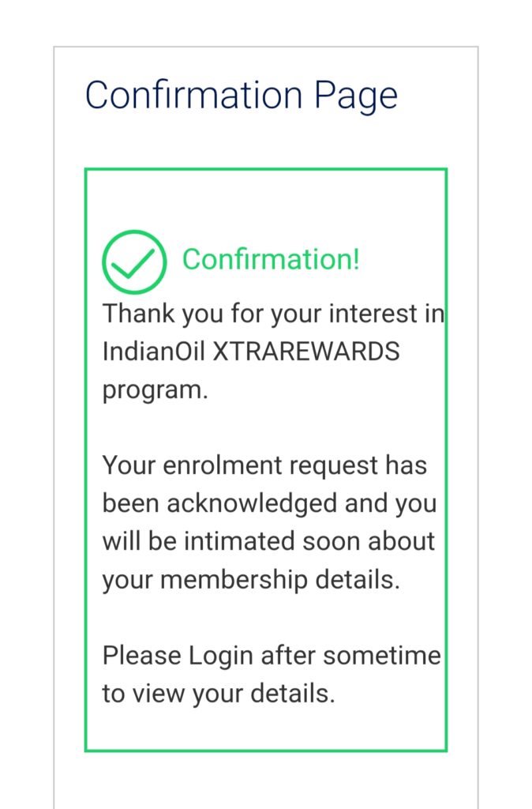Click the trailing word details. after membership
Viewport: 532px width, 809px height.
point(358,580)
